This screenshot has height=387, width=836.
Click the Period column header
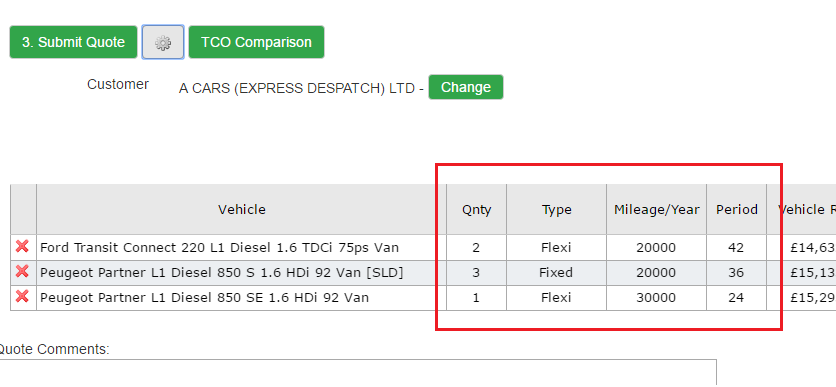coord(737,209)
